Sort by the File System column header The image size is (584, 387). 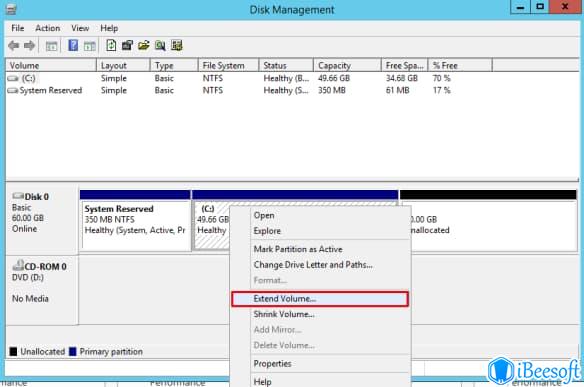(x=228, y=66)
